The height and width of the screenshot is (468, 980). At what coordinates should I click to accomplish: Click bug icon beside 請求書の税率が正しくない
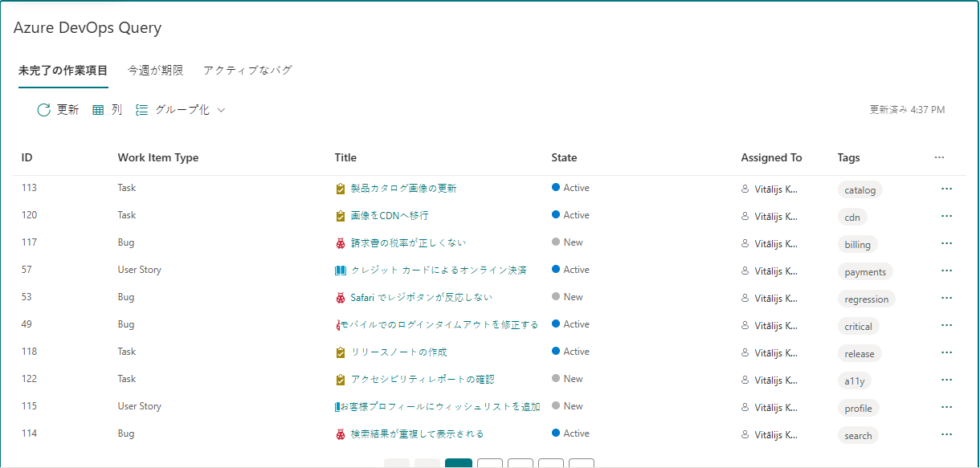pyautogui.click(x=341, y=243)
